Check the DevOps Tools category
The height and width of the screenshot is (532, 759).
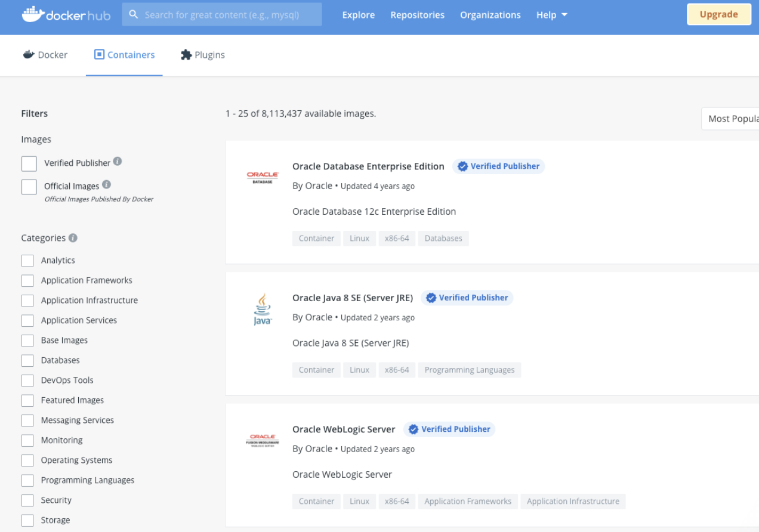pos(27,381)
